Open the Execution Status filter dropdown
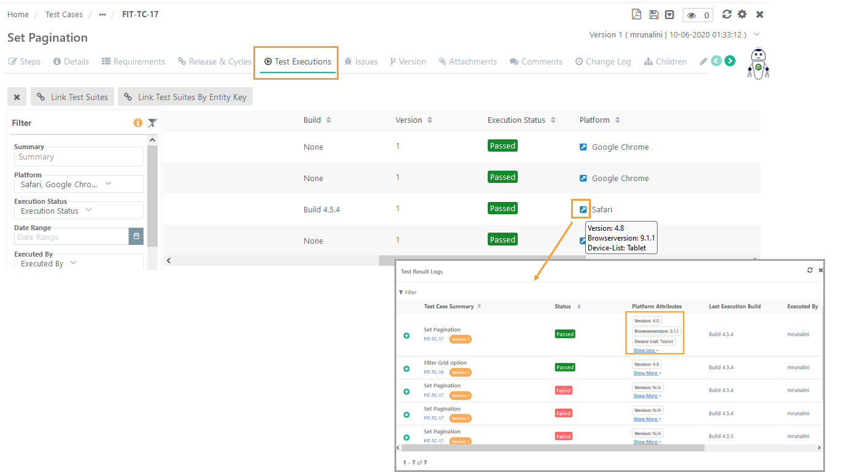This screenshot has width=868, height=472. coord(79,211)
